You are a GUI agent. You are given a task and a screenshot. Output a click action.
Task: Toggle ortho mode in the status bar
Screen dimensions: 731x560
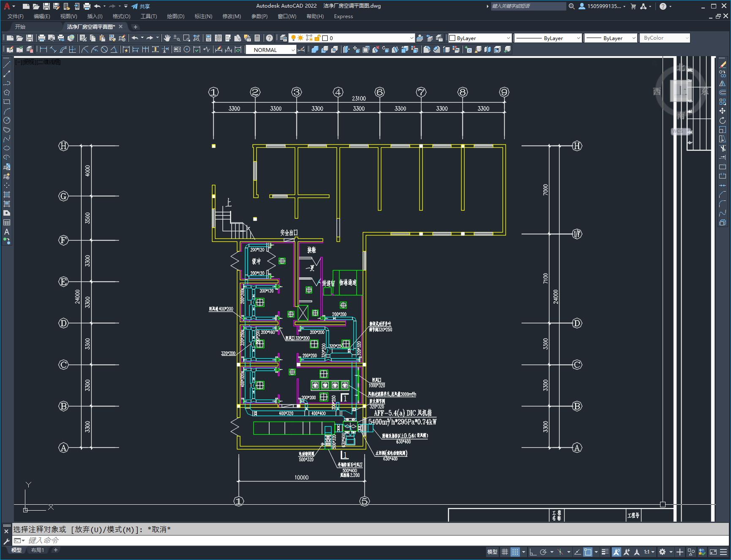533,552
